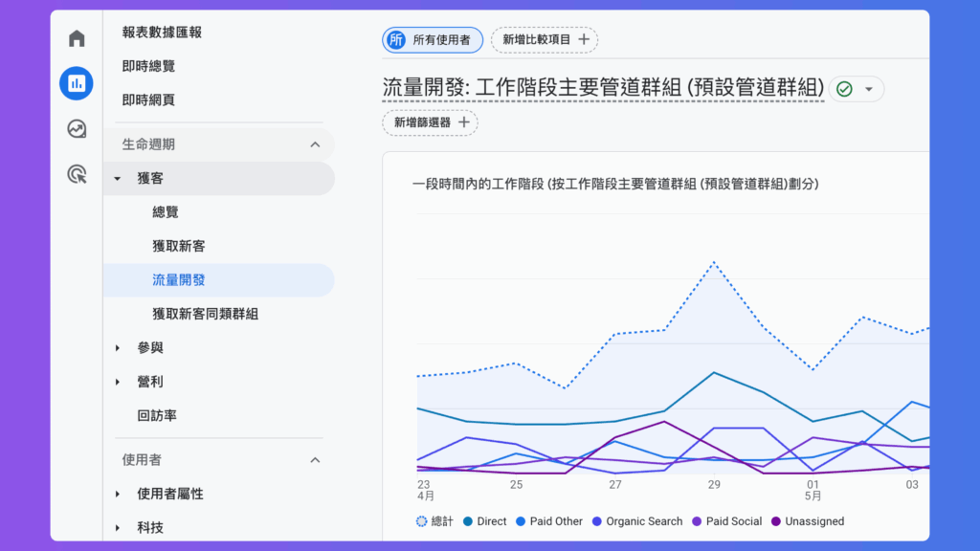Toggle Paid Other legend series
This screenshot has width=980, height=551.
pos(548,521)
